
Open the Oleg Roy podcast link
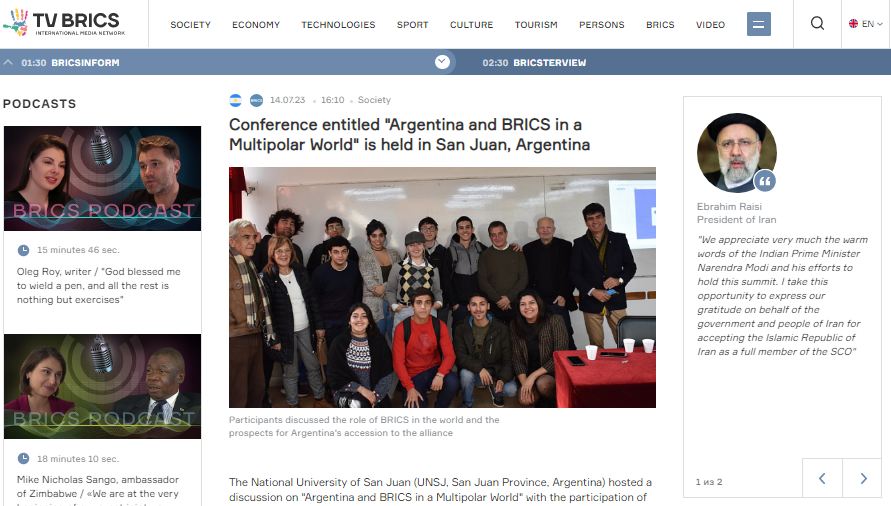coord(98,285)
